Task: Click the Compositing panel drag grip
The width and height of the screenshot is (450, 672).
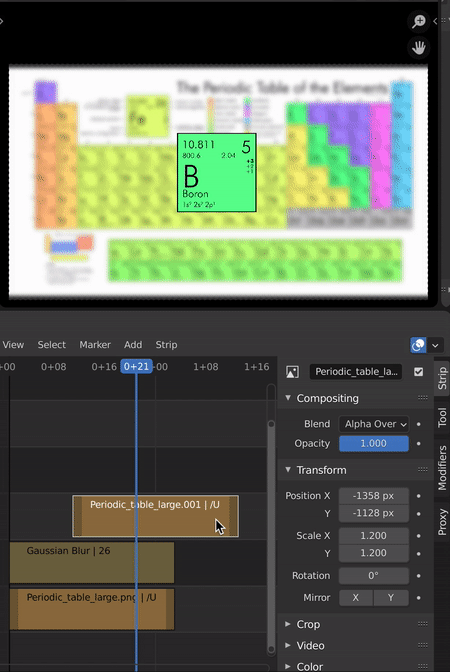Action: 423,398
